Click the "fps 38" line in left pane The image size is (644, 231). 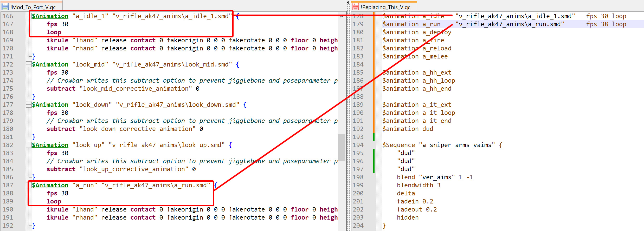(x=57, y=193)
